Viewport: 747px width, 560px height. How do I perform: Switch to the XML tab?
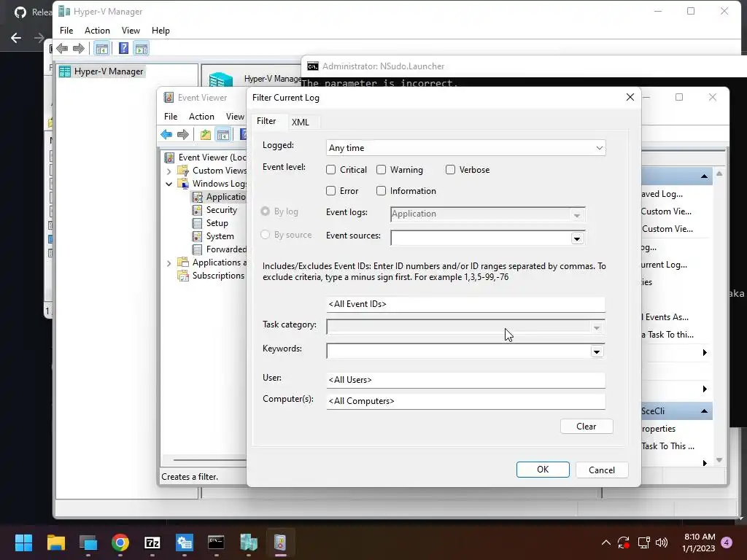[x=300, y=122]
